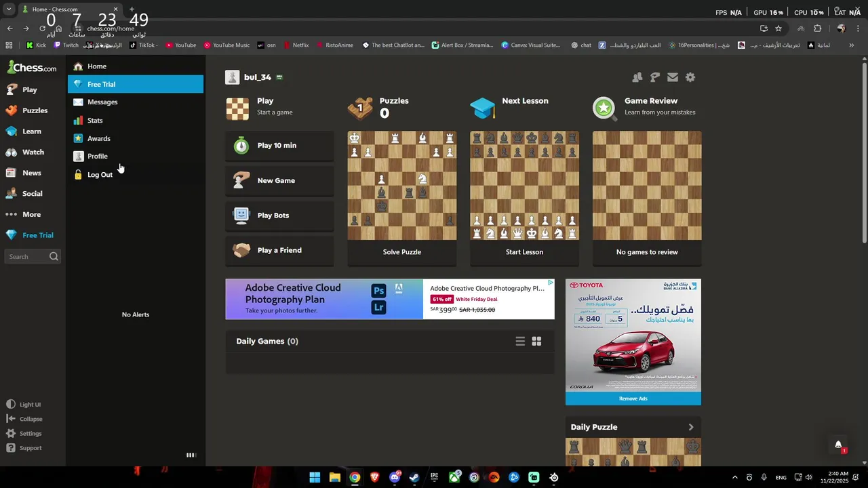This screenshot has width=868, height=488.
Task: Click the search magnifier icon
Action: 54,257
